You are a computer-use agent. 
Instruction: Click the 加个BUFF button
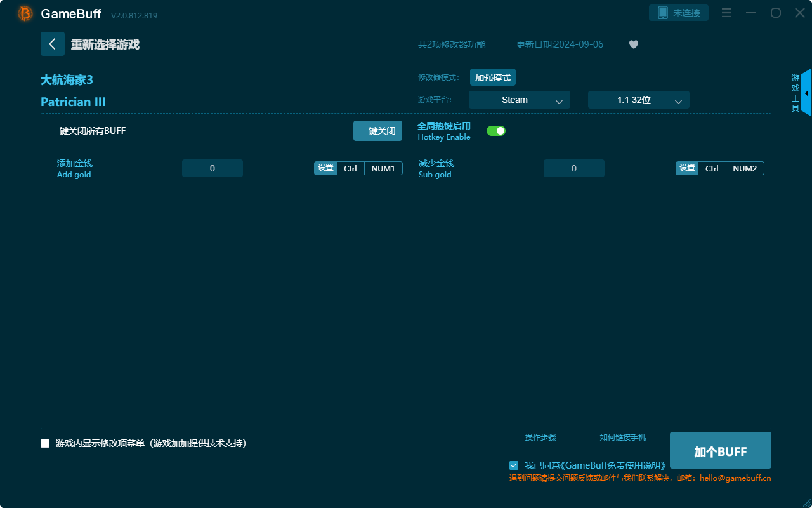720,450
